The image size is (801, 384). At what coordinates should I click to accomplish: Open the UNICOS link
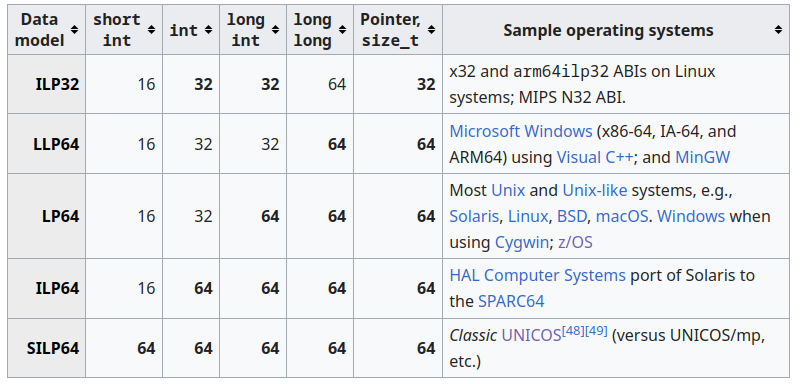tap(531, 336)
